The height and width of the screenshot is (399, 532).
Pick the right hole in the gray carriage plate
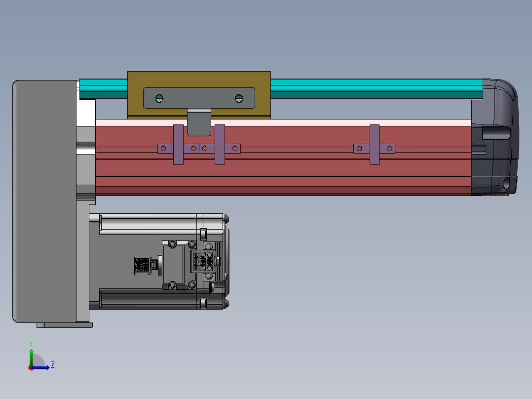point(239,98)
